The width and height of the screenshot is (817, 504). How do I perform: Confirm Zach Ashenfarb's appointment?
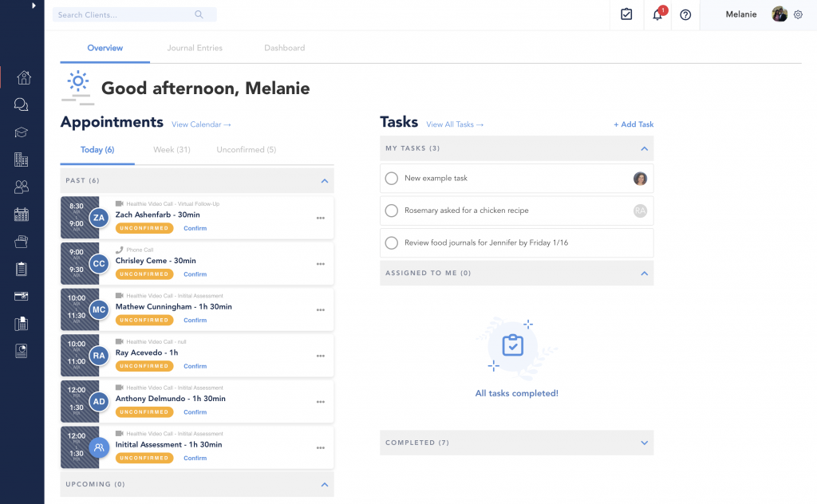pos(195,228)
